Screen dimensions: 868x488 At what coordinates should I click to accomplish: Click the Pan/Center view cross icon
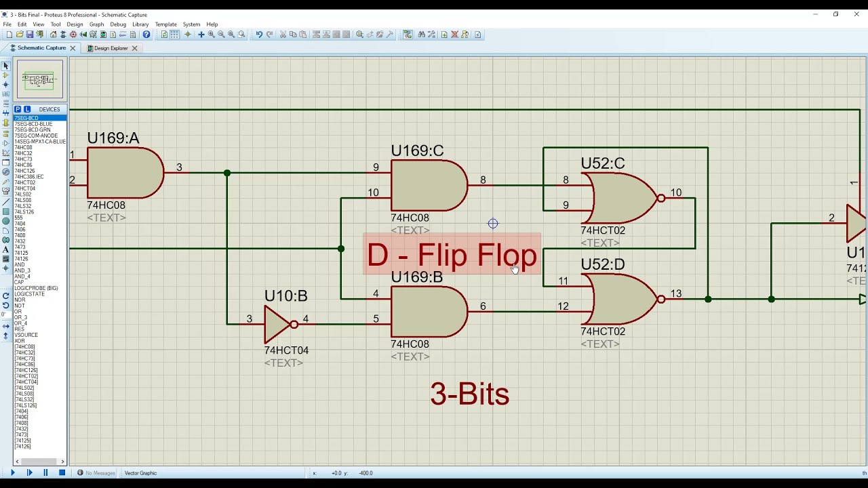tap(201, 35)
